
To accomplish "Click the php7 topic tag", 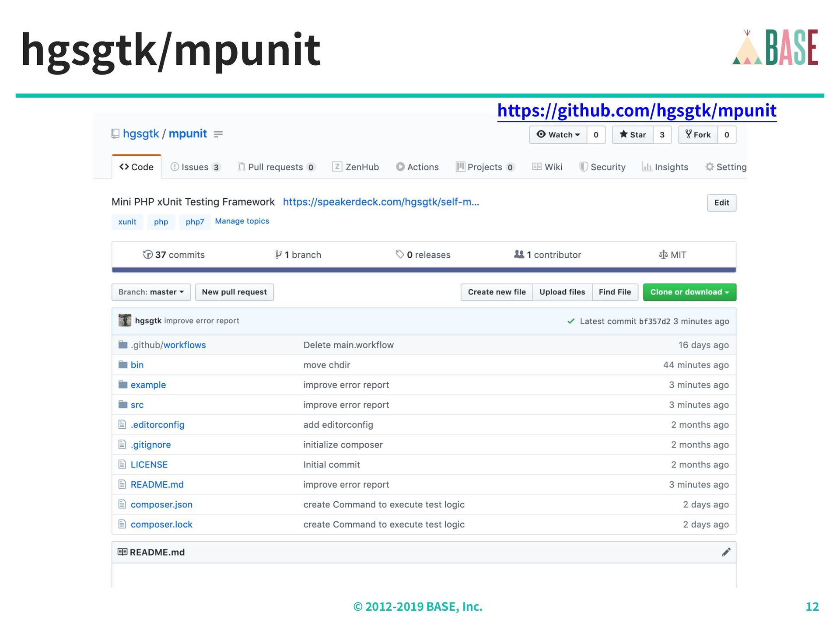I will coord(195,222).
